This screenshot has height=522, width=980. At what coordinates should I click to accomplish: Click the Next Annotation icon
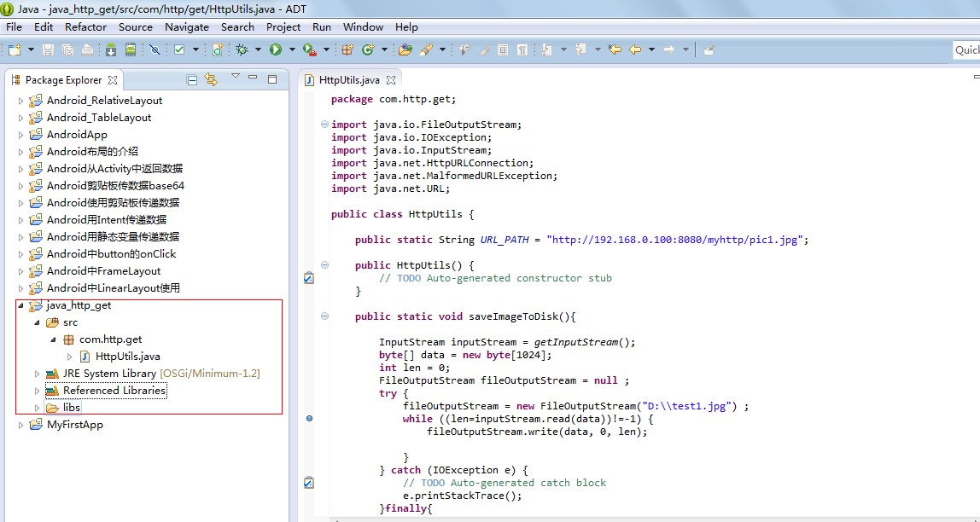point(547,50)
